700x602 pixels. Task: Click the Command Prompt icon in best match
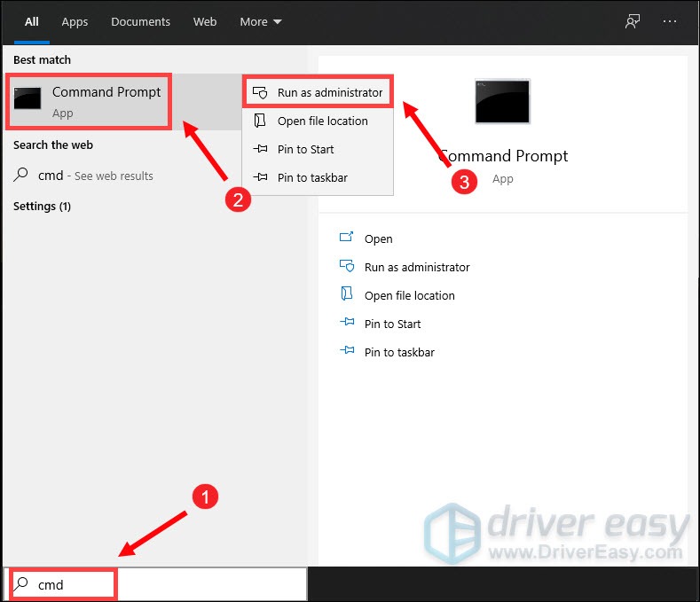pyautogui.click(x=28, y=98)
